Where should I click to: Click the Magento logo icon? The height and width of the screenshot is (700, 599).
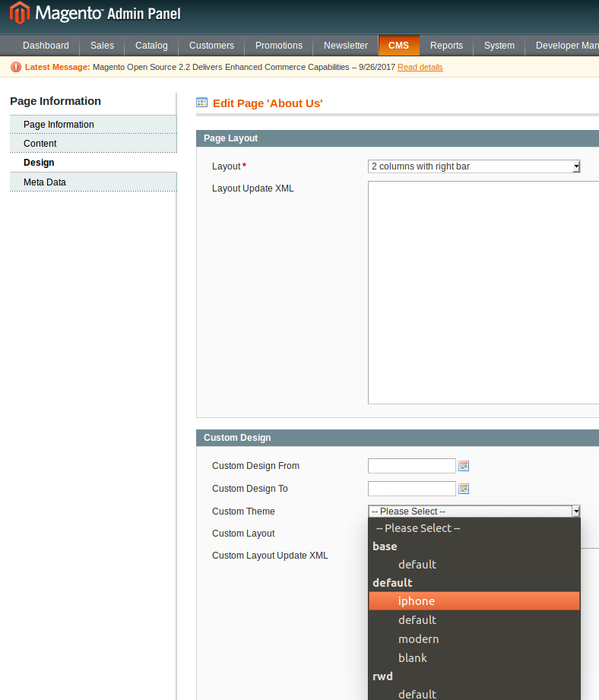point(20,14)
